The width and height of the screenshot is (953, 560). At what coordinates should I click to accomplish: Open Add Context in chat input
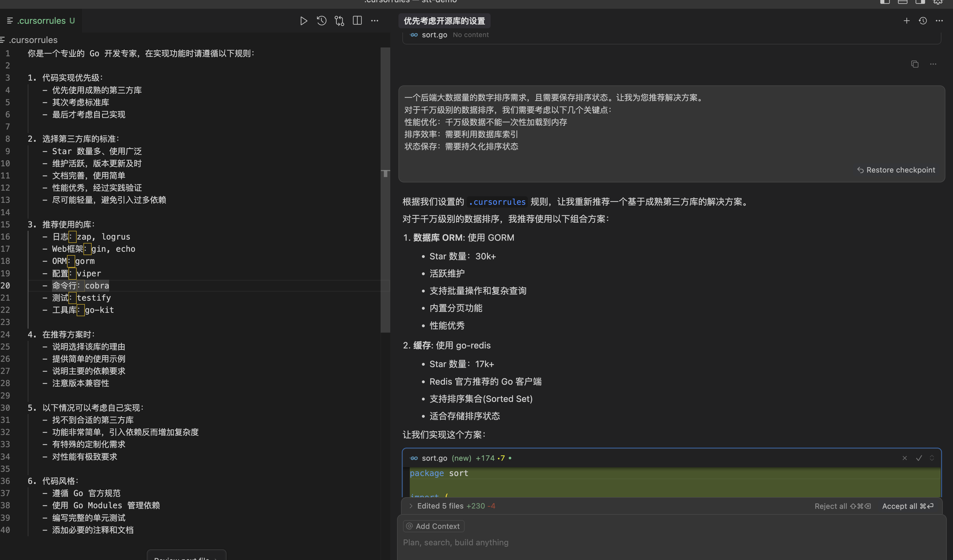pyautogui.click(x=434, y=526)
